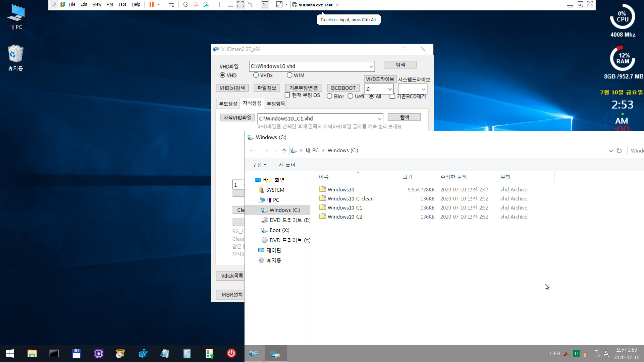Click the 기본부팅변경 button
The image size is (644, 362).
[x=304, y=88]
